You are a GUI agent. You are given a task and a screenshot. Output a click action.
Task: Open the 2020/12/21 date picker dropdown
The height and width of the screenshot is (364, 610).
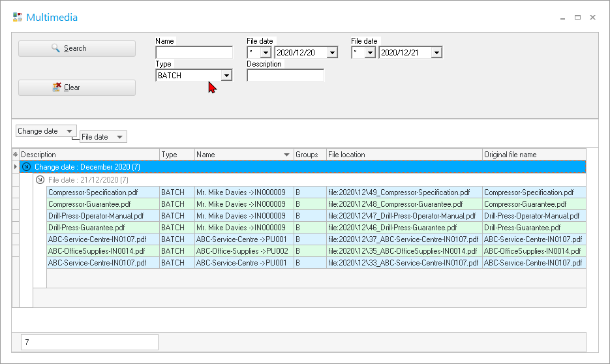[436, 53]
